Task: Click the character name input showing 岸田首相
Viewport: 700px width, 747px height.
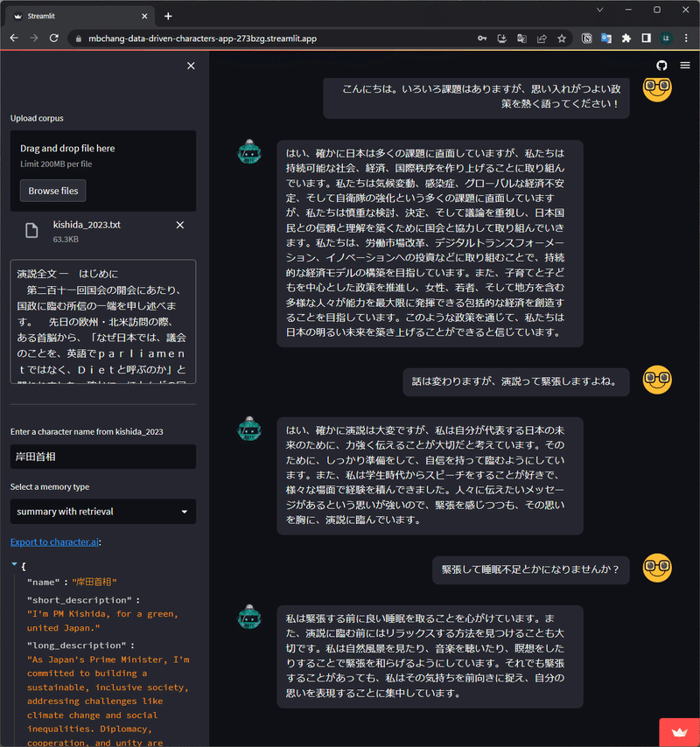Action: tap(102, 457)
